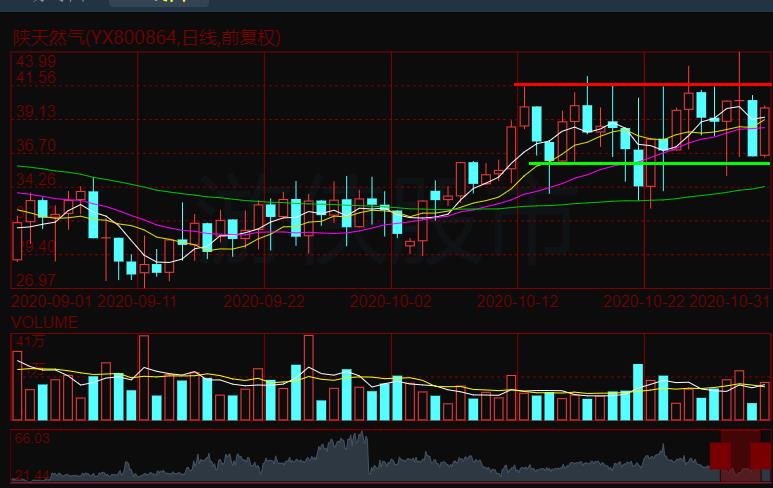Screen dimensions: 773x488
Task: Click the 66.03 label in the overview strip
Action: point(33,438)
